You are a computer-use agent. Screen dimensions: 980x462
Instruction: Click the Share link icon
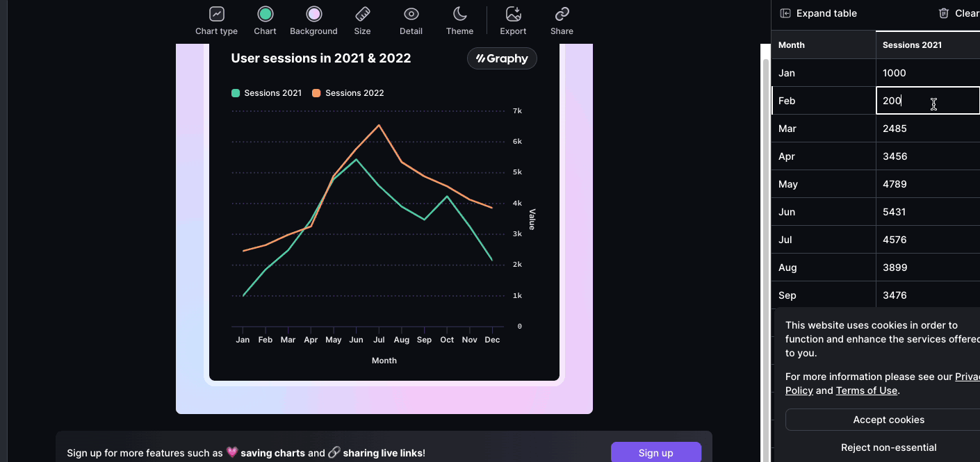[562, 14]
